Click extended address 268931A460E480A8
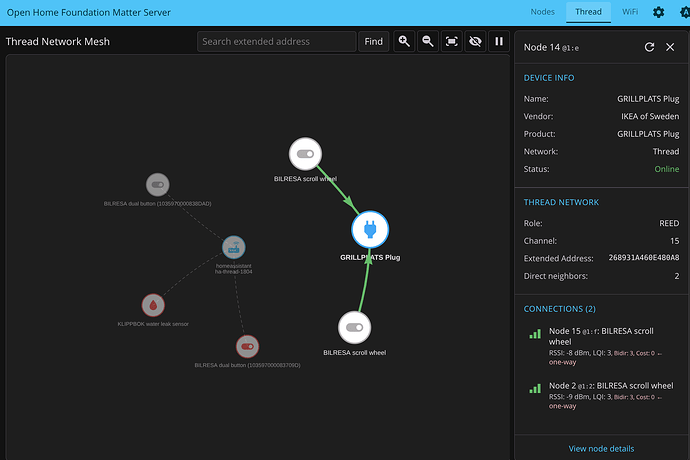690x460 pixels. click(x=644, y=258)
